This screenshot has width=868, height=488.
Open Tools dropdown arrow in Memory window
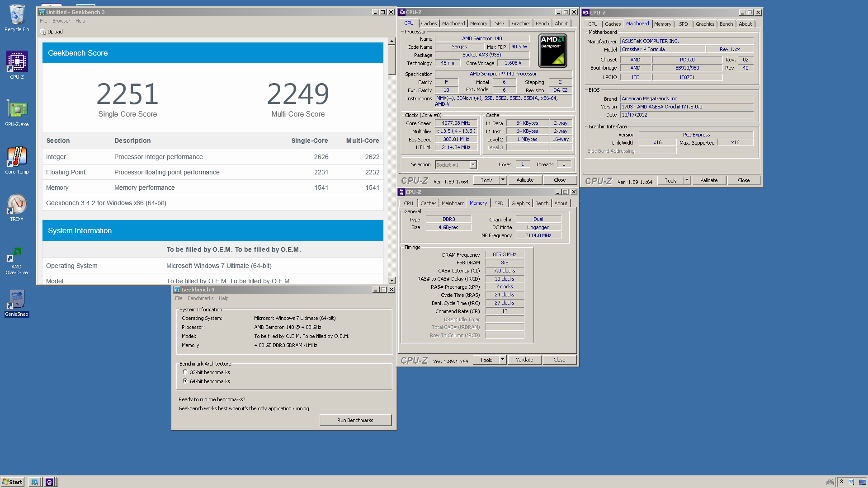click(x=502, y=360)
